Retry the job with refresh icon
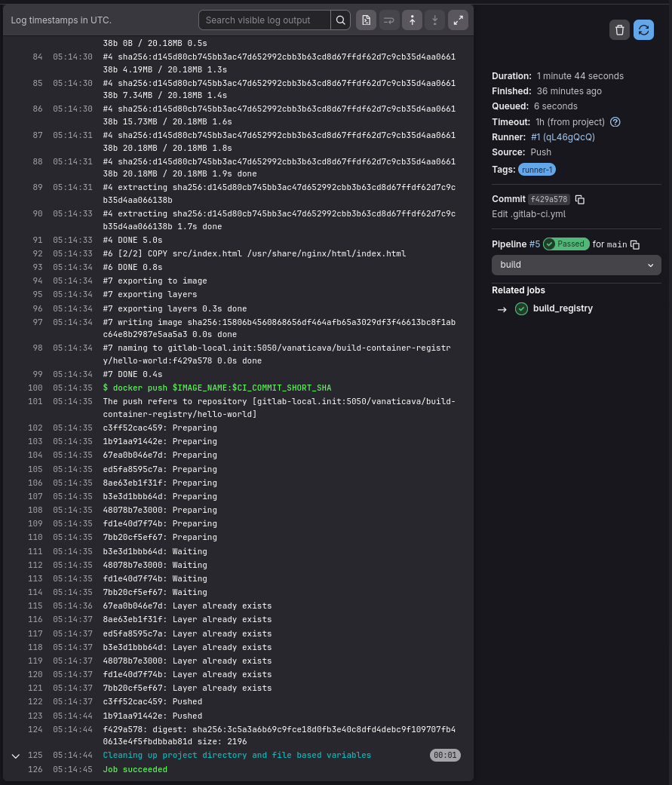The width and height of the screenshot is (672, 785). coord(643,30)
